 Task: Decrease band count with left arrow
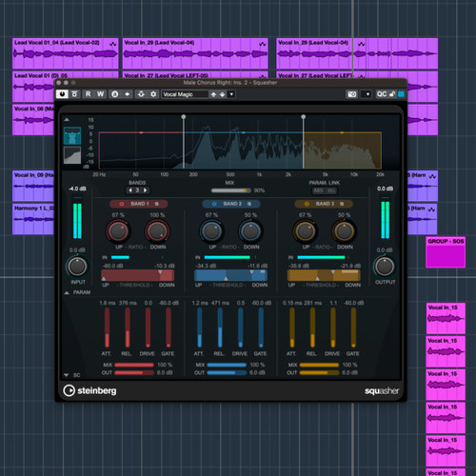click(130, 190)
